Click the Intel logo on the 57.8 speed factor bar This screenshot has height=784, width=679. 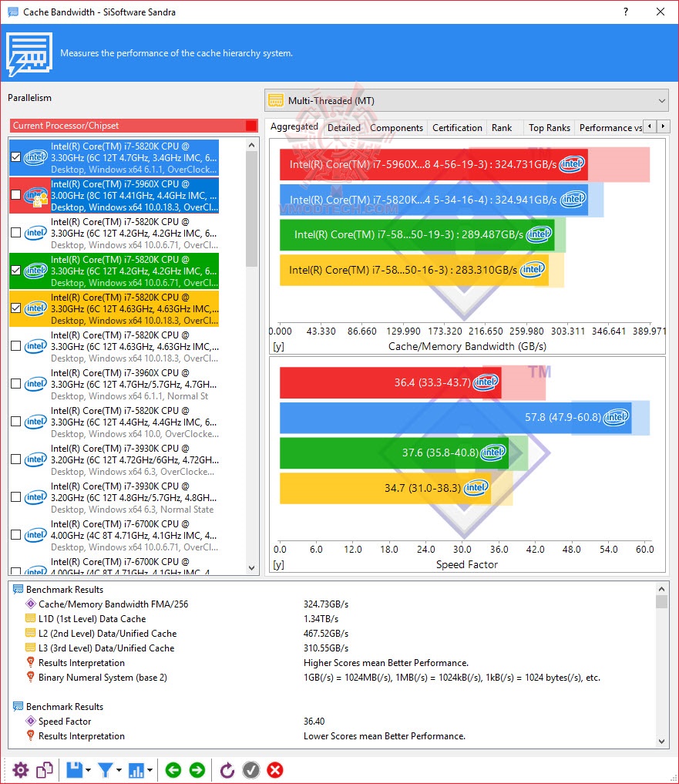coord(616,417)
